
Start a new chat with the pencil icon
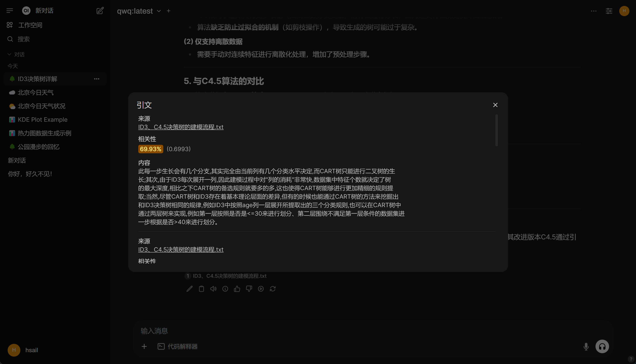[x=100, y=11]
